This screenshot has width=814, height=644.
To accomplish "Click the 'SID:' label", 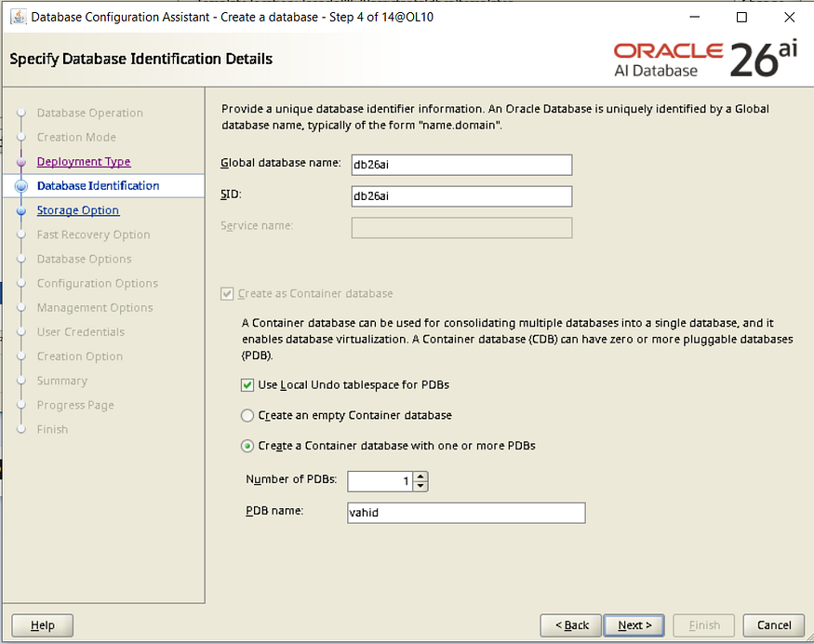I will (231, 195).
